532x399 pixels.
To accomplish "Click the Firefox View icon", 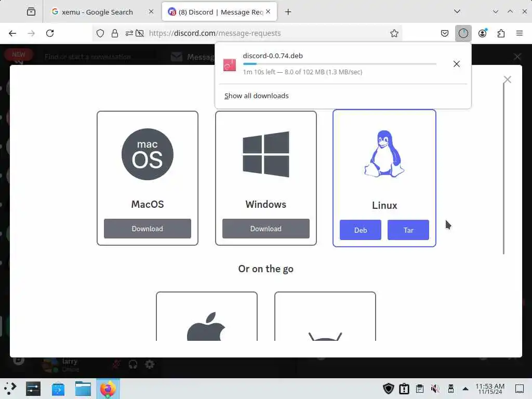I will point(31,12).
